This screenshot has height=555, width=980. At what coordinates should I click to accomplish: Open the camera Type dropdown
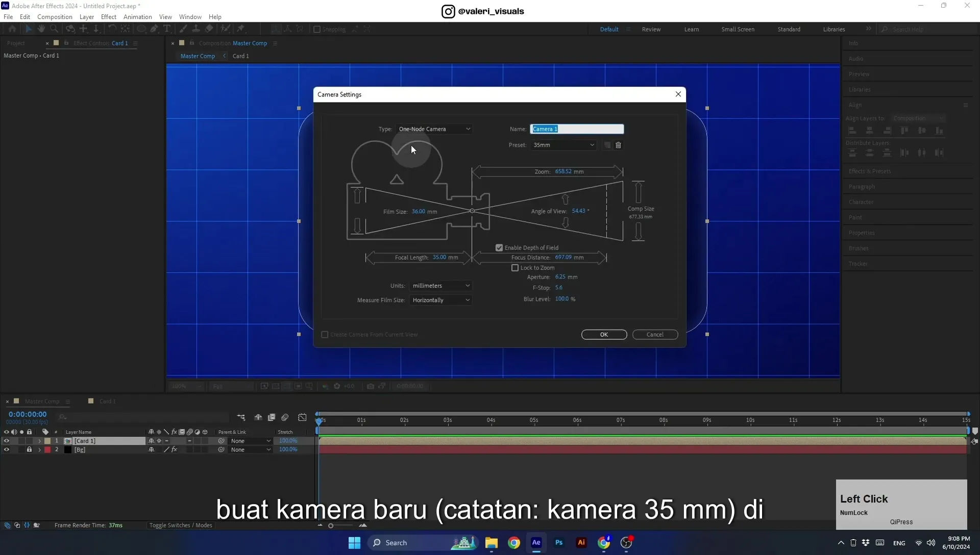(434, 129)
